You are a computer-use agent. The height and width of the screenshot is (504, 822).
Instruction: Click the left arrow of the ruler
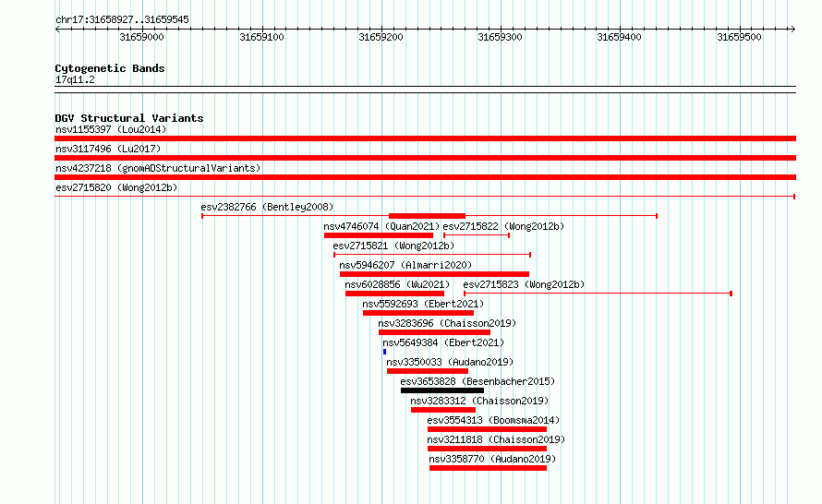[57, 29]
